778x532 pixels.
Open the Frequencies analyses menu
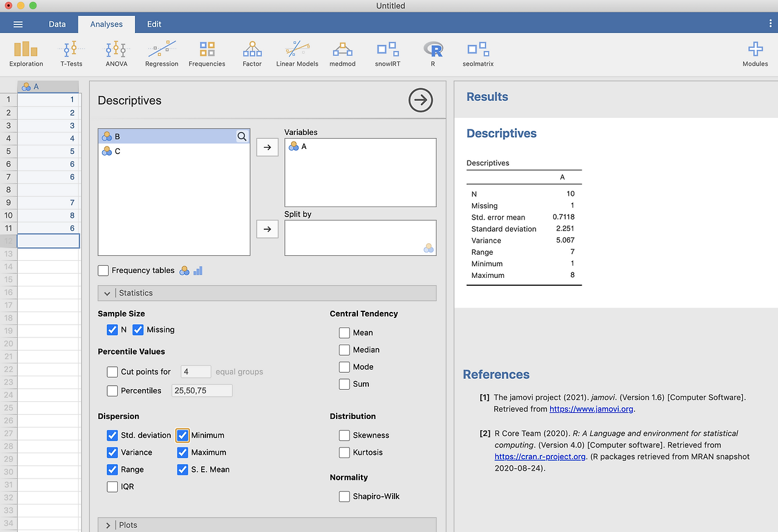pos(207,54)
